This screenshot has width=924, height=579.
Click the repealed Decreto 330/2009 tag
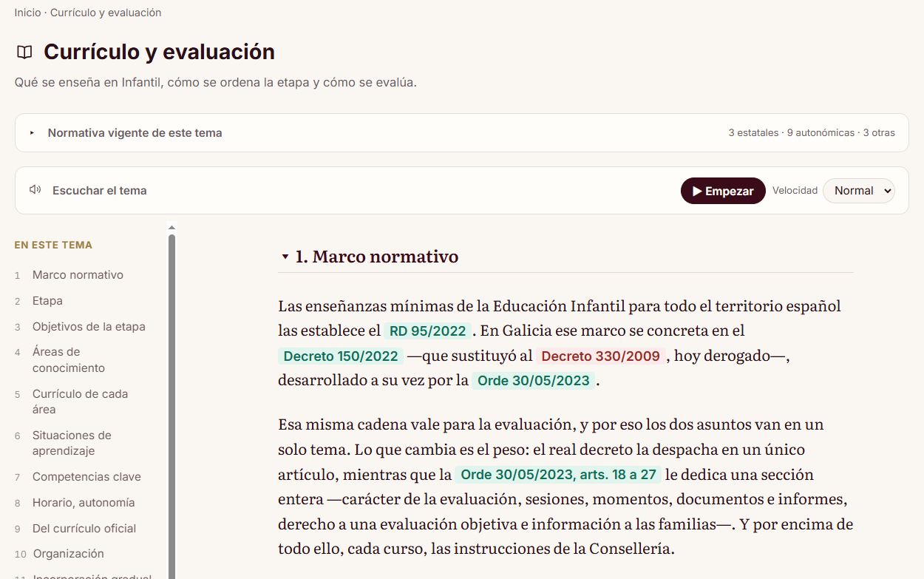point(600,356)
